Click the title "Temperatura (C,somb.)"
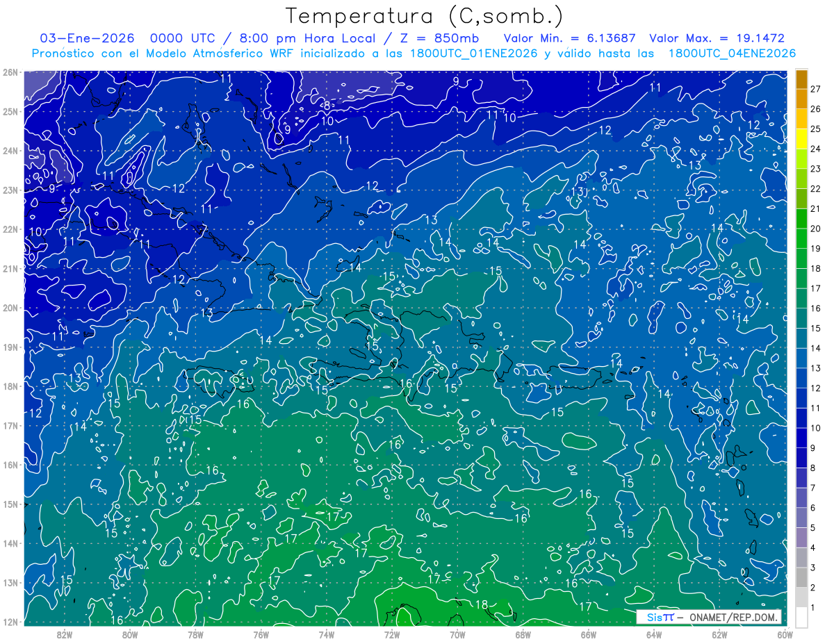 [424, 16]
